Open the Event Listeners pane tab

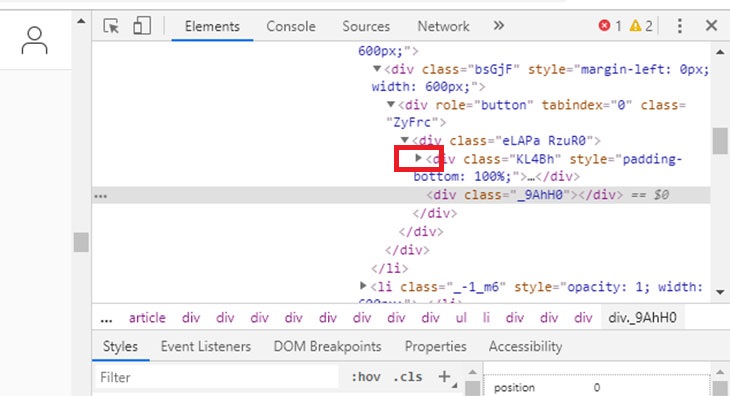pyautogui.click(x=206, y=346)
